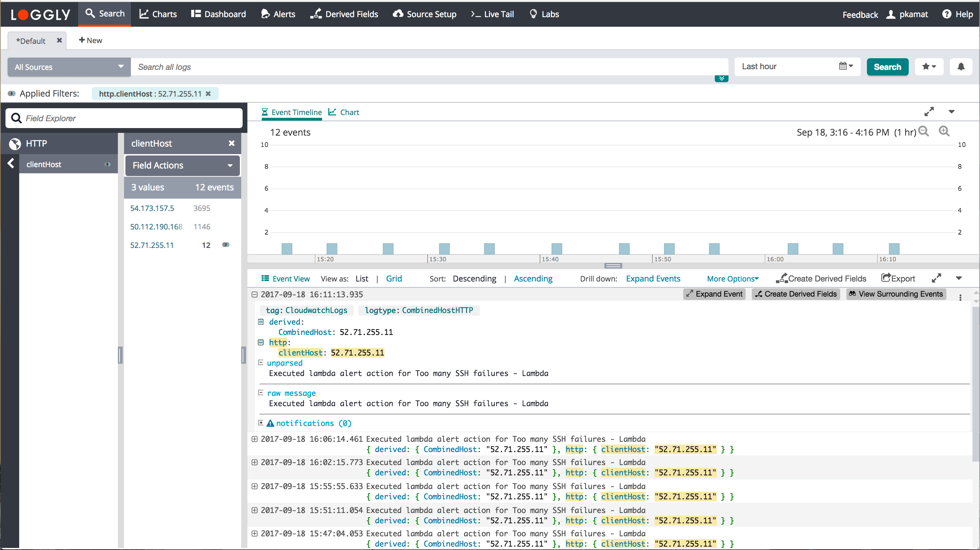Image resolution: width=980 pixels, height=550 pixels.
Task: Remove the http.clientHost applied filter
Action: (208, 93)
